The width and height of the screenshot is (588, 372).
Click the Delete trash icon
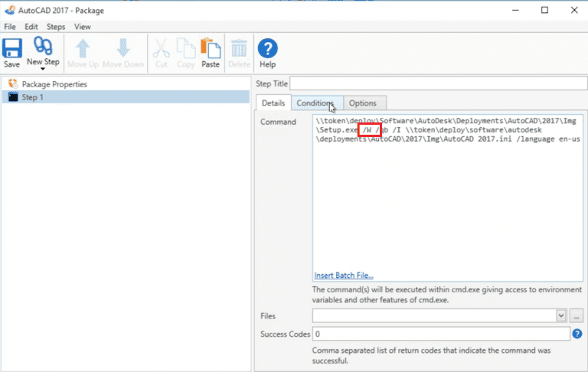(239, 48)
